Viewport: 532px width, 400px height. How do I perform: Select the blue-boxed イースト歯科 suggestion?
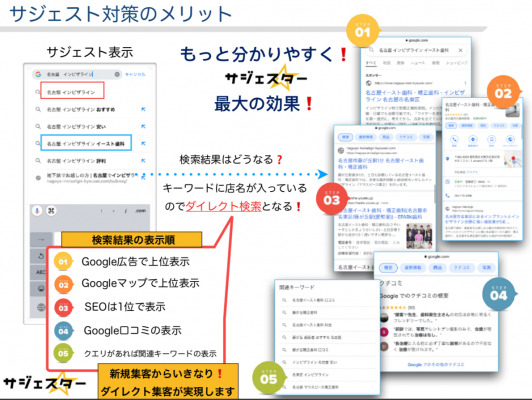86,142
